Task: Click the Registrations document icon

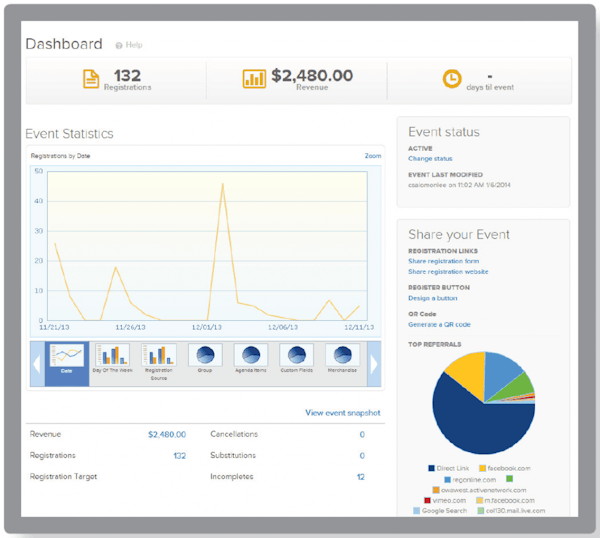Action: point(91,79)
